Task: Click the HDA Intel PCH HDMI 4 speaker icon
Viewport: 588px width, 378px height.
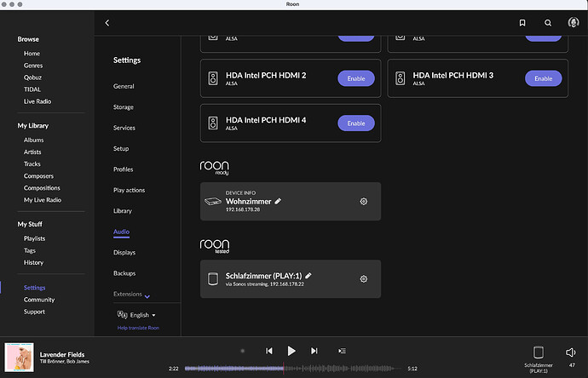Action: 213,123
